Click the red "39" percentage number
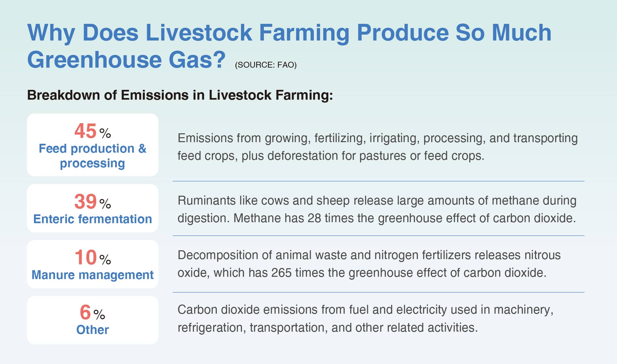 coord(85,202)
